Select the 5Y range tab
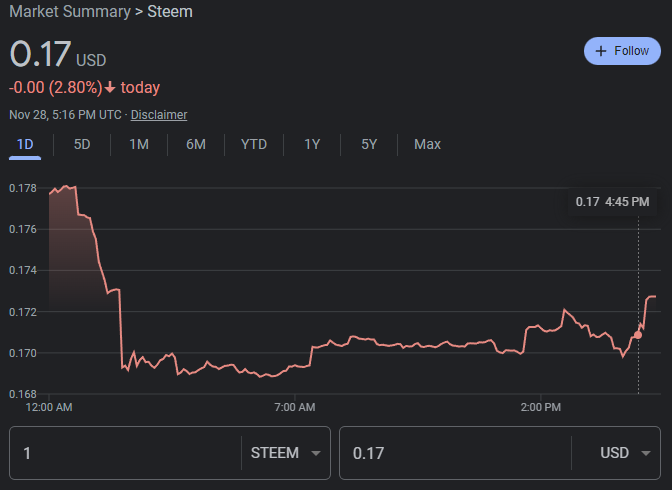Image resolution: width=672 pixels, height=490 pixels. click(369, 144)
